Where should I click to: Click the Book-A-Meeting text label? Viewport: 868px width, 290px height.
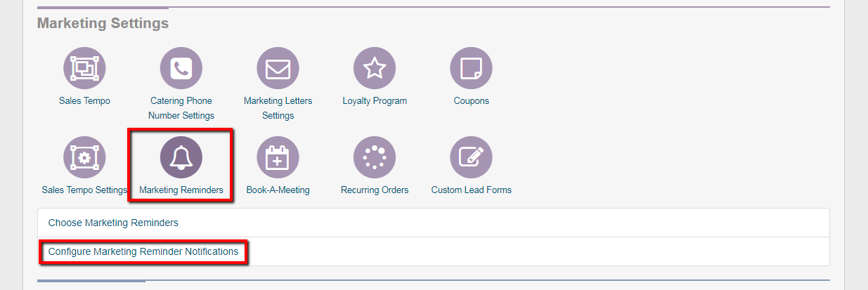[x=278, y=190]
